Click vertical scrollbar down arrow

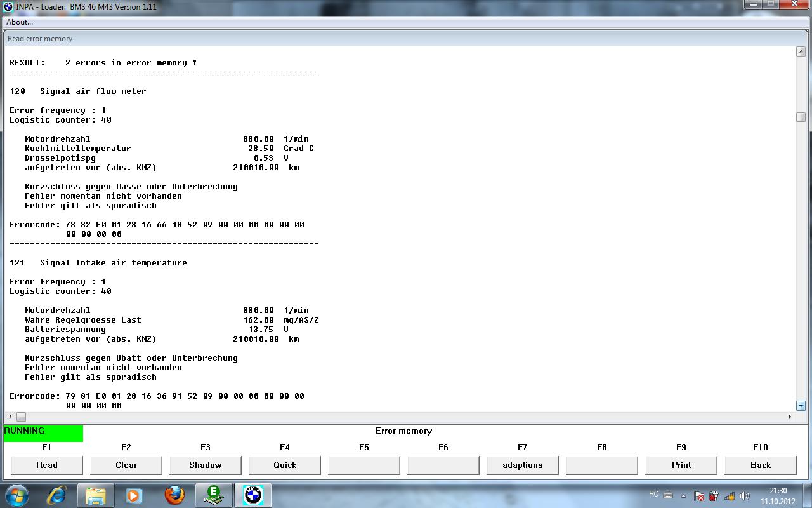(x=801, y=406)
